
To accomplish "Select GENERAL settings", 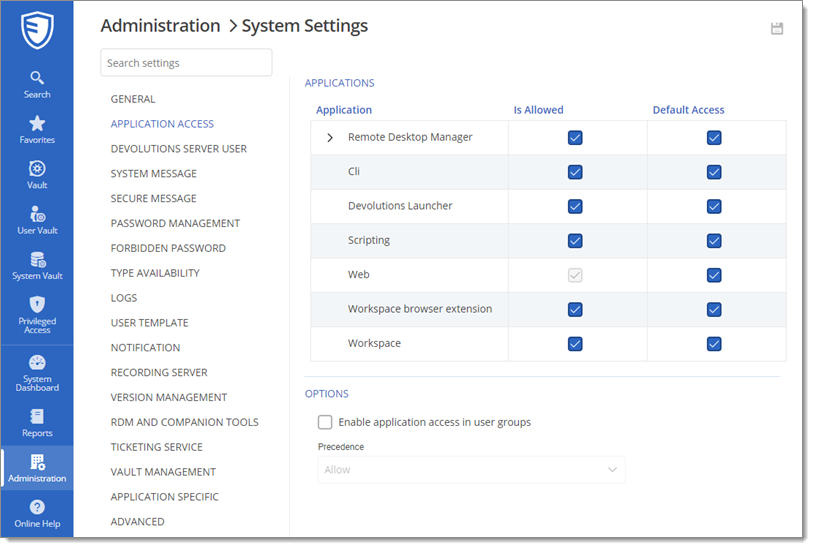I will click(x=133, y=99).
